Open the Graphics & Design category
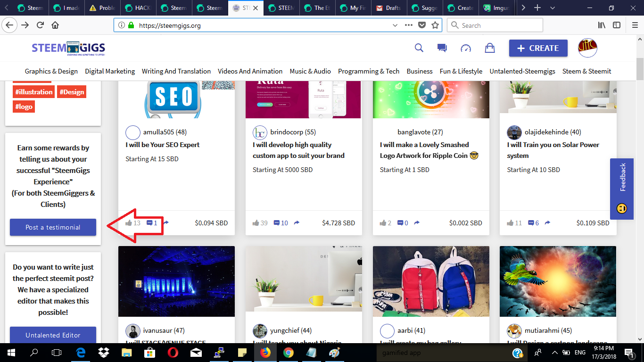Image resolution: width=644 pixels, height=362 pixels. click(x=51, y=71)
